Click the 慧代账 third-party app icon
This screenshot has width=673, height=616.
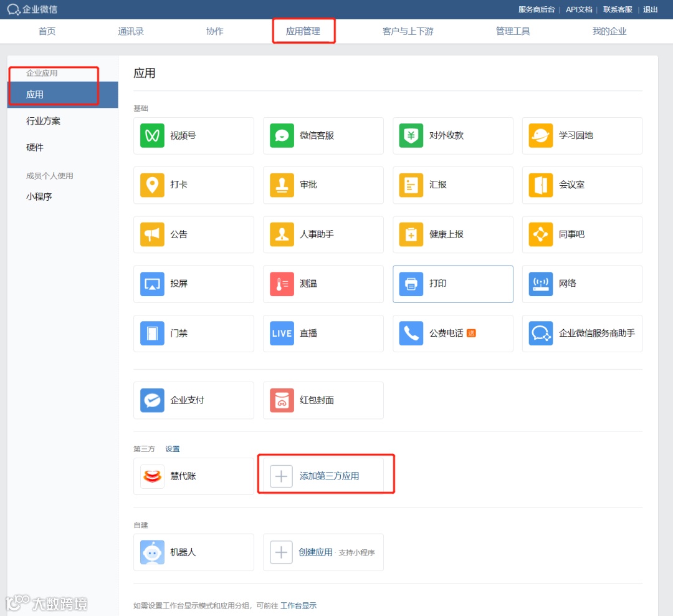point(152,476)
